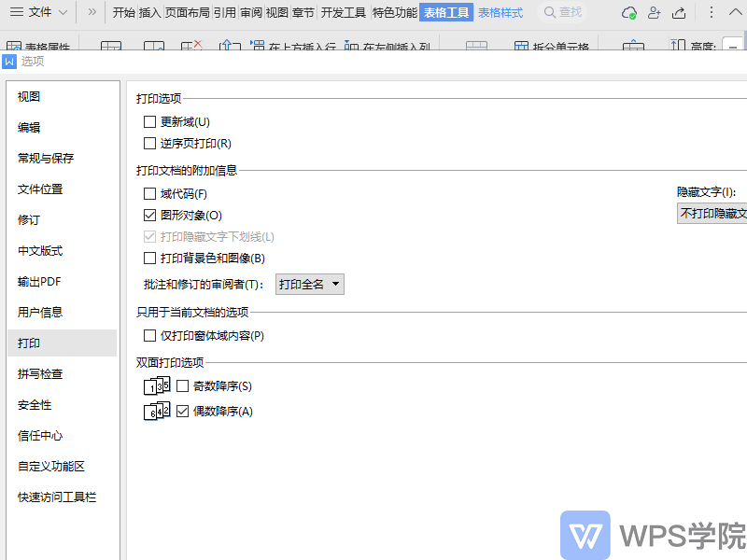Select 常规与保存 in options sidebar

click(62, 158)
